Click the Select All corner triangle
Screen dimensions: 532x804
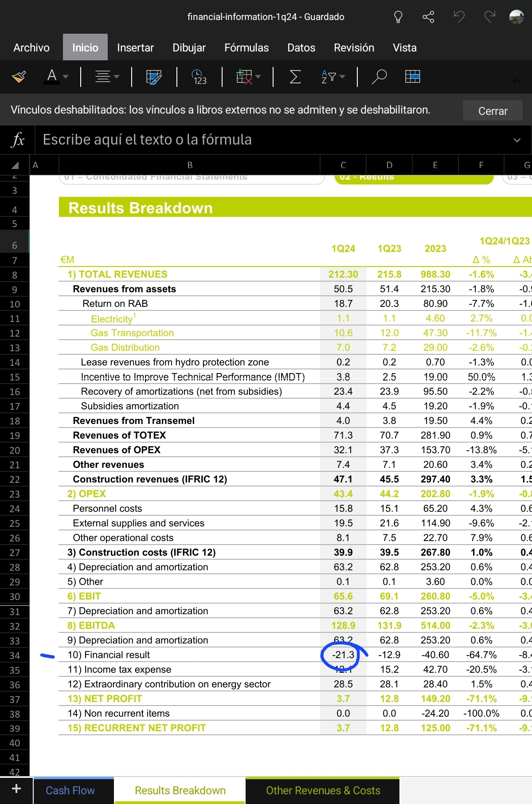[x=15, y=165]
